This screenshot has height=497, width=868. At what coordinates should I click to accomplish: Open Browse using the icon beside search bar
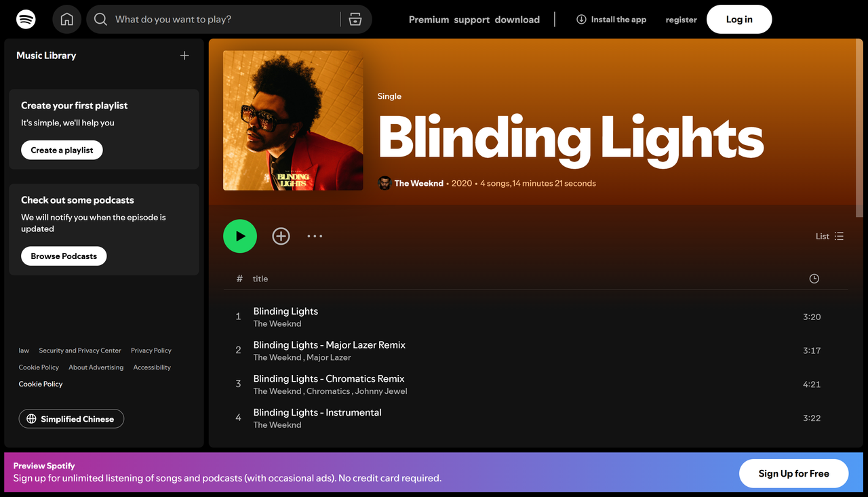pyautogui.click(x=355, y=19)
